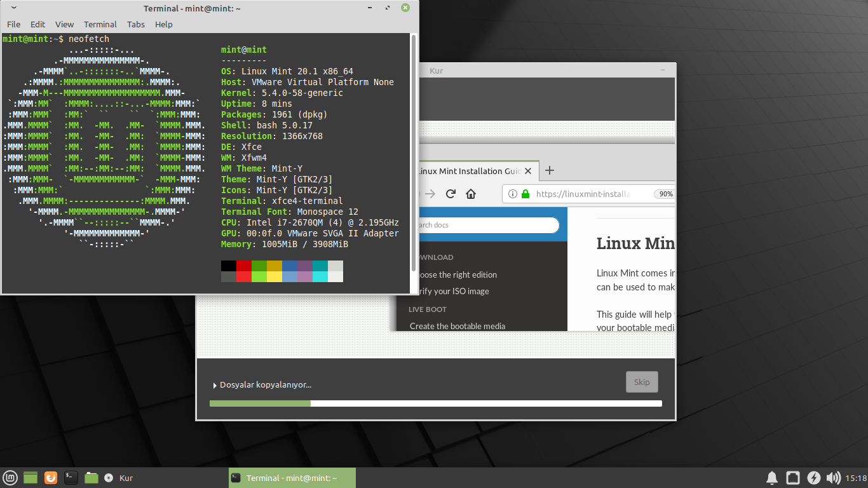Viewport: 868px width, 488px height.
Task: Click the green padlock icon in URL bar
Action: pos(526,194)
